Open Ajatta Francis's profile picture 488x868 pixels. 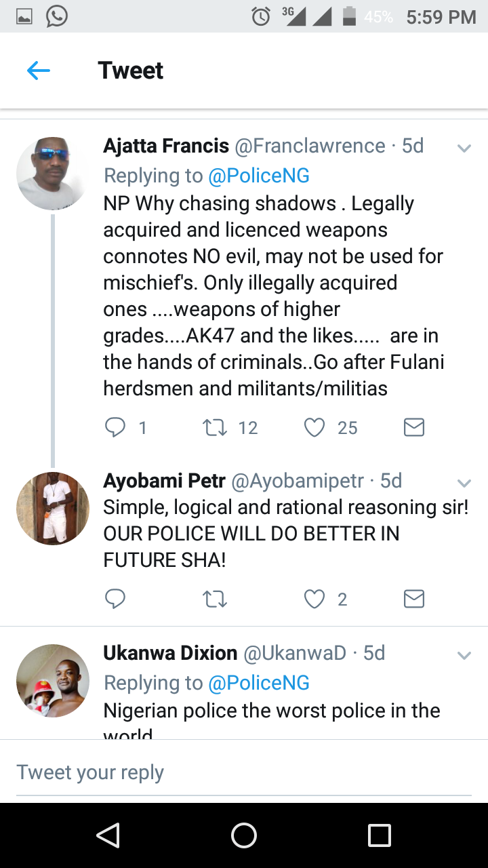(x=52, y=174)
